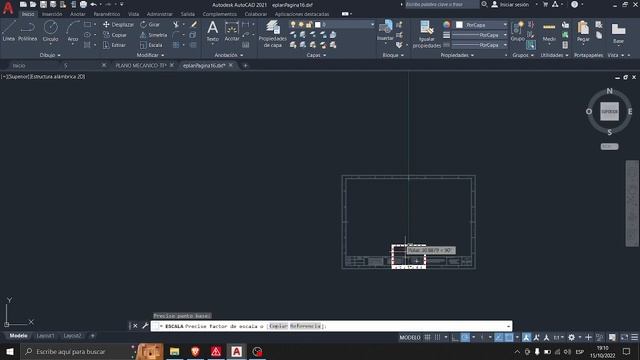Click the erase pencil icon in Modificar
Image resolution: width=640 pixels, height=360 pixels.
pyautogui.click(x=194, y=24)
